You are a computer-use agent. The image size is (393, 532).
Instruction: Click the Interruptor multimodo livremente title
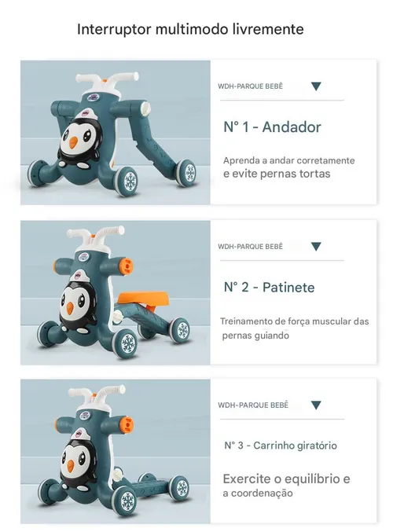(190, 29)
